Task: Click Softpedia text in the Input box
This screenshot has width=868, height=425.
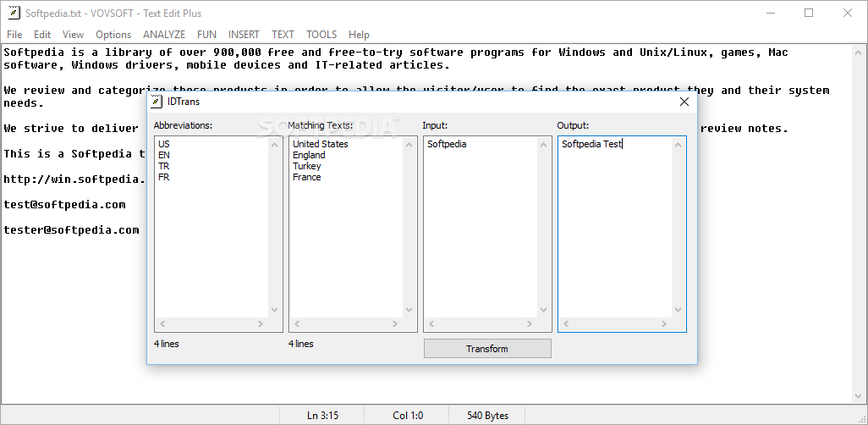Action: click(447, 144)
